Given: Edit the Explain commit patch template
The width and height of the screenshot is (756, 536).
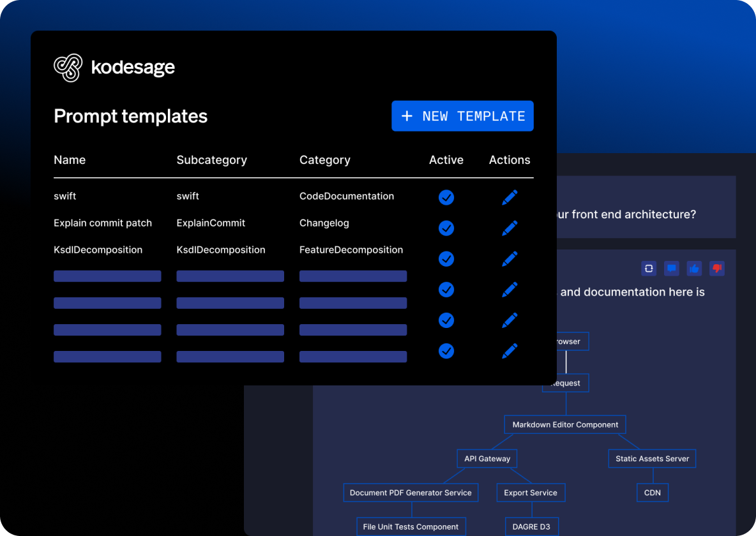Looking at the screenshot, I should click(x=510, y=228).
